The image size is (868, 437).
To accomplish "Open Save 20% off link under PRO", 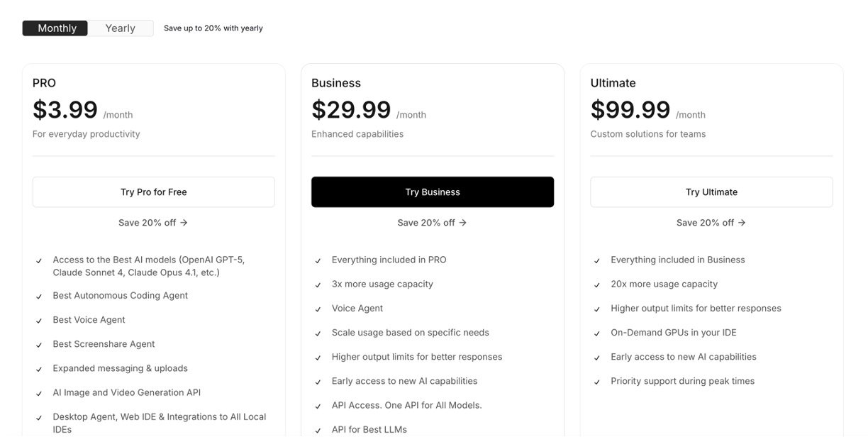I will 153,223.
